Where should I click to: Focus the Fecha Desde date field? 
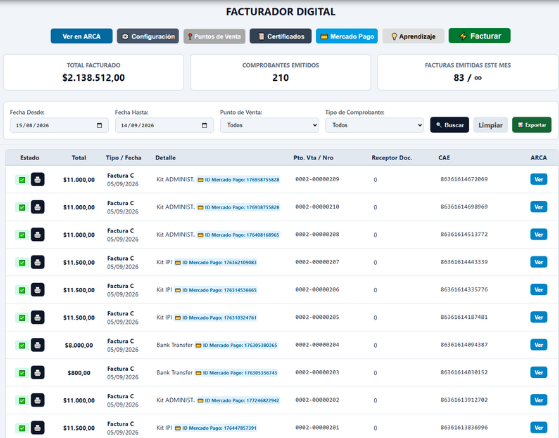(59, 125)
